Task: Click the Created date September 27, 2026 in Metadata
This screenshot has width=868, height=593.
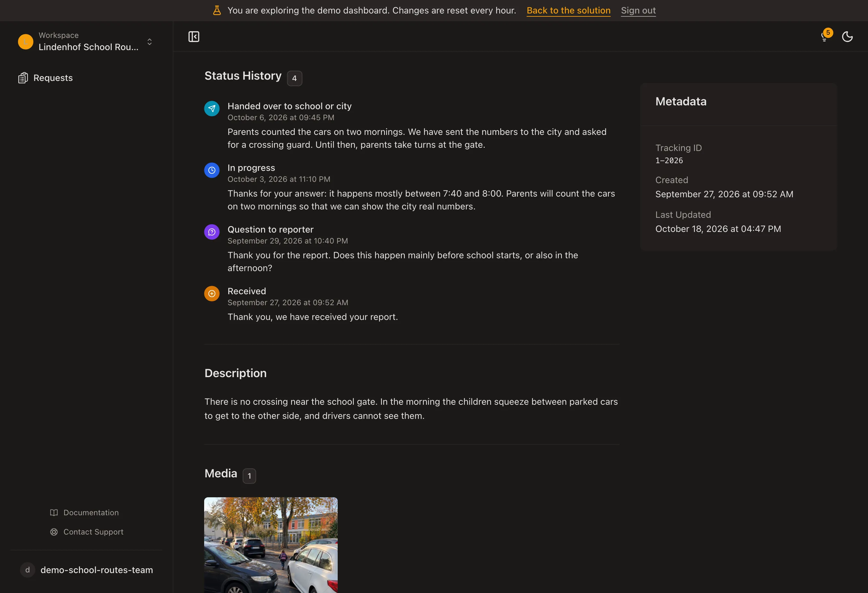Action: 724,194
